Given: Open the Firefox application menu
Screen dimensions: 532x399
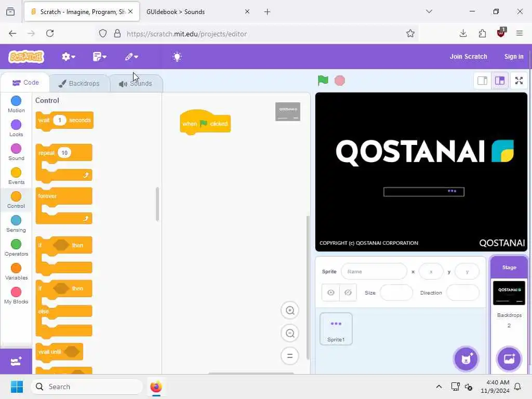Looking at the screenshot, I should click(519, 33).
